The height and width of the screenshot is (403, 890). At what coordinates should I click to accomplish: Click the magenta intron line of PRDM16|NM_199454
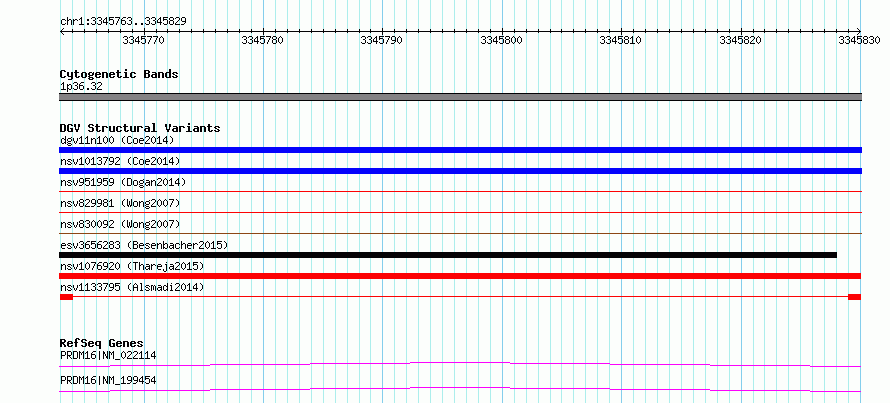460,389
